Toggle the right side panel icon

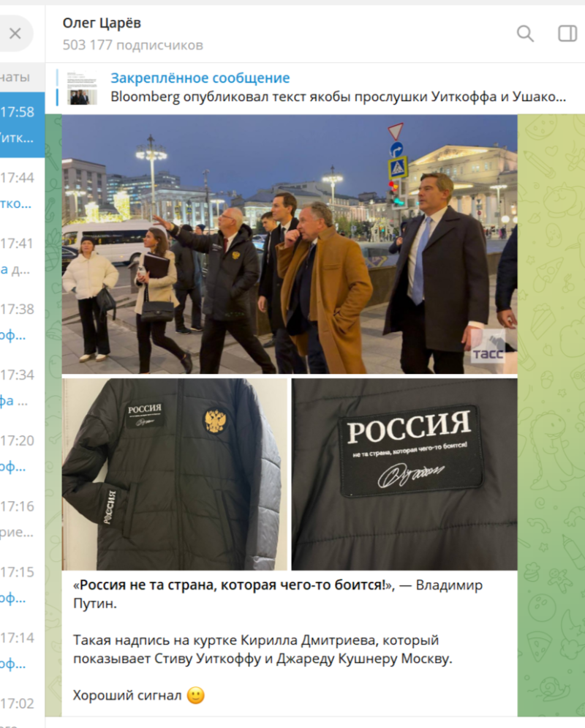tap(567, 34)
